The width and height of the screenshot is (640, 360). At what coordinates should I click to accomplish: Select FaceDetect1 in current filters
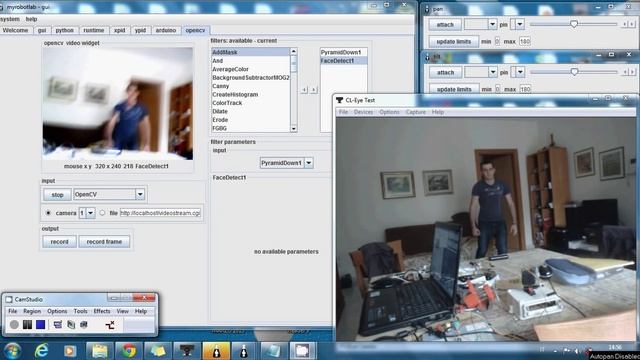(344, 61)
